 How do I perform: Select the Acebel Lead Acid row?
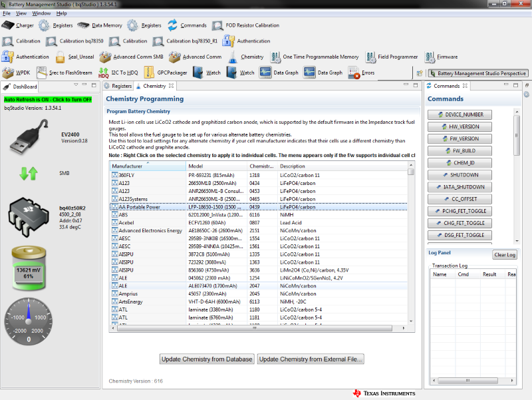pos(259,223)
